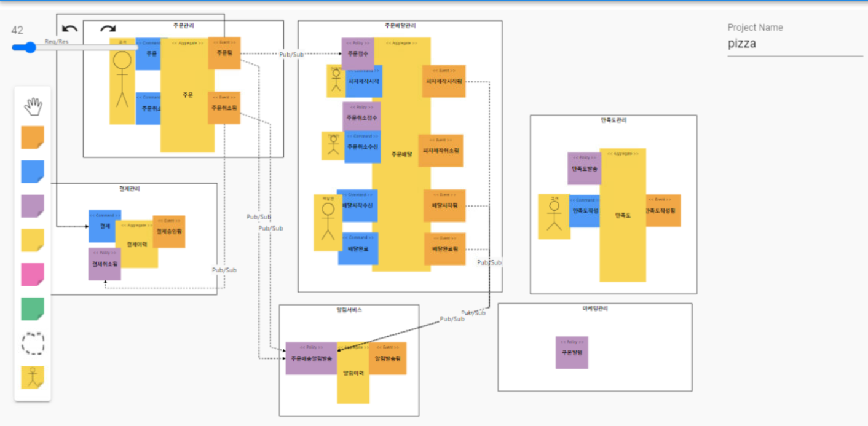Select the 결제승인됨 event sticker
The width and height of the screenshot is (868, 426).
169,232
